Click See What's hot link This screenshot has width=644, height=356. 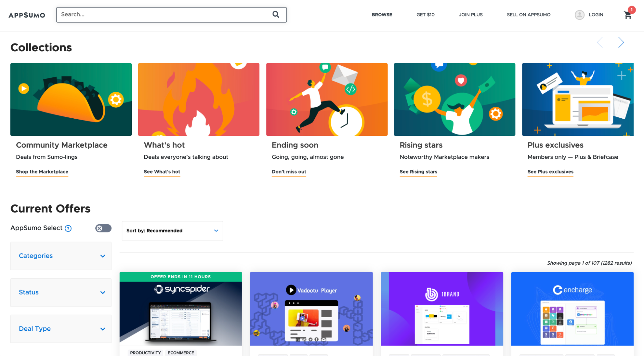162,172
